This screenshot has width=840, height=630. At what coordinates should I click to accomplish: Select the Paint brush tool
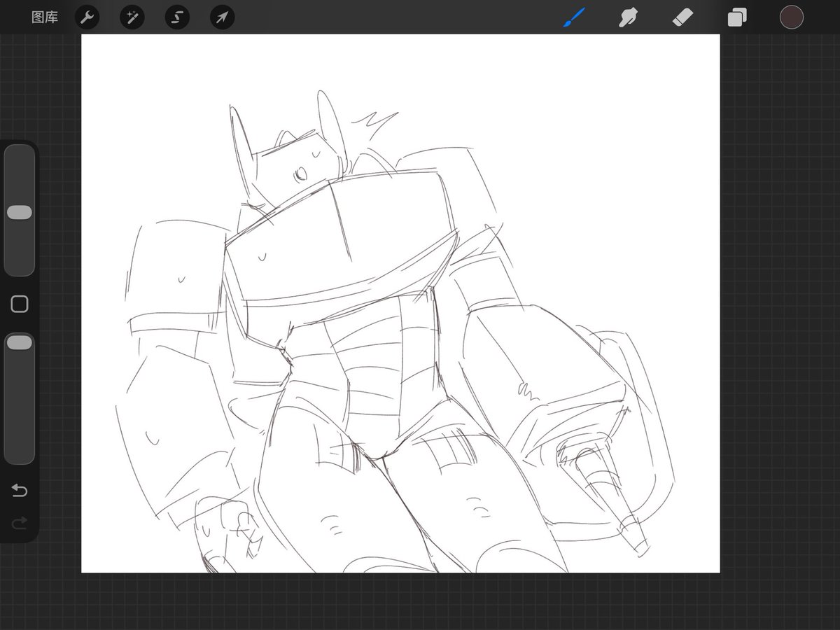(x=574, y=17)
